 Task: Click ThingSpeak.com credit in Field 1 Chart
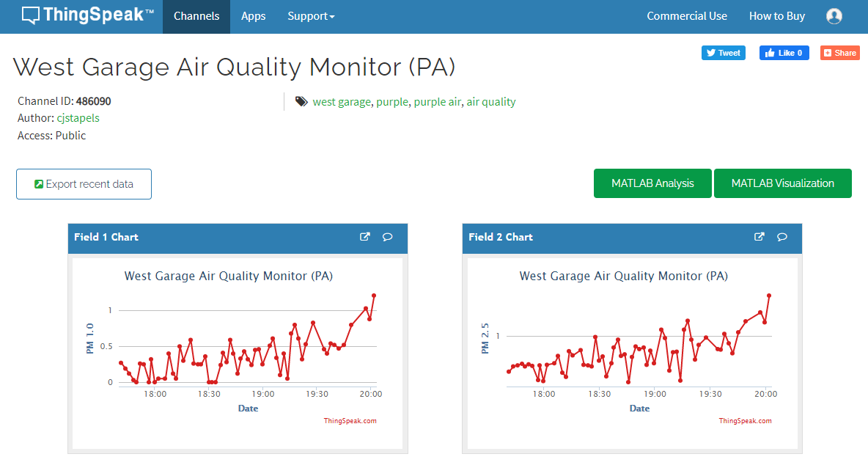click(350, 421)
